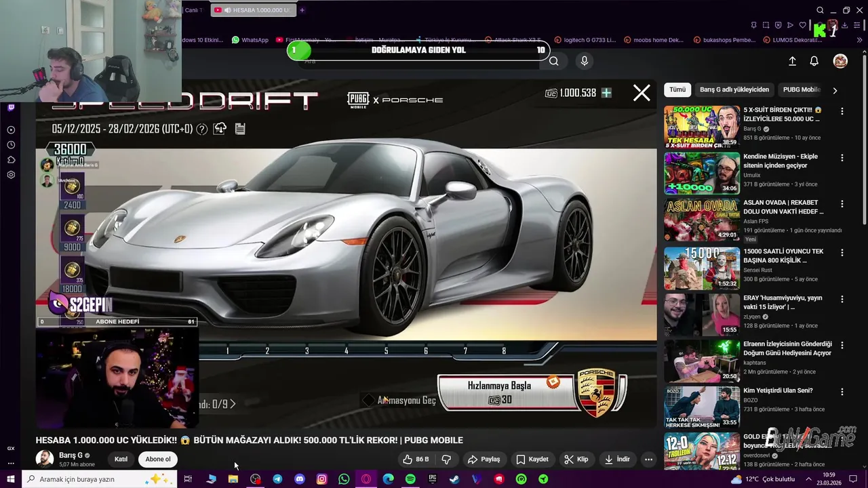
Task: Open GX Corner in the sidebar
Action: coord(11,448)
